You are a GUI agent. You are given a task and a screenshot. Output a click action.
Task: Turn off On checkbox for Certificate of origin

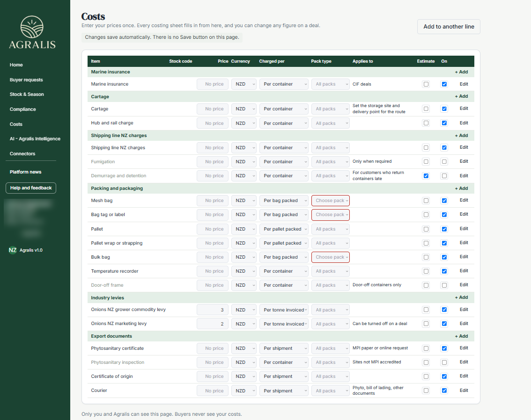tap(444, 377)
